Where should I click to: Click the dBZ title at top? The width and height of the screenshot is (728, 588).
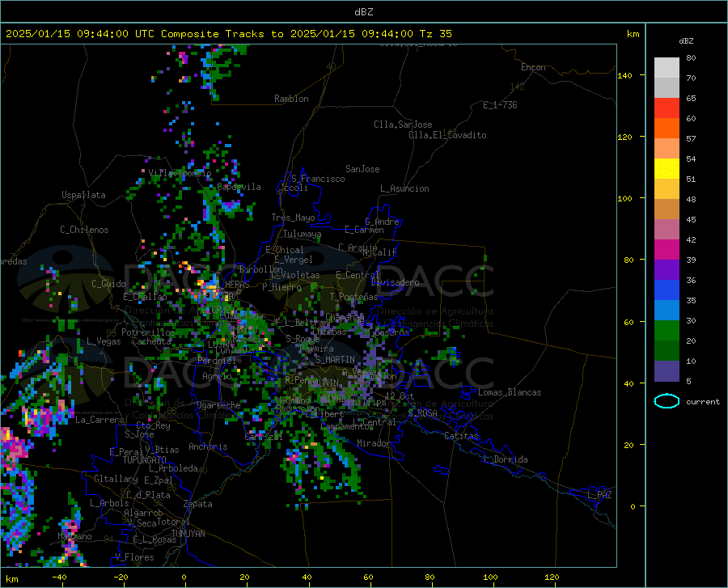pos(363,12)
